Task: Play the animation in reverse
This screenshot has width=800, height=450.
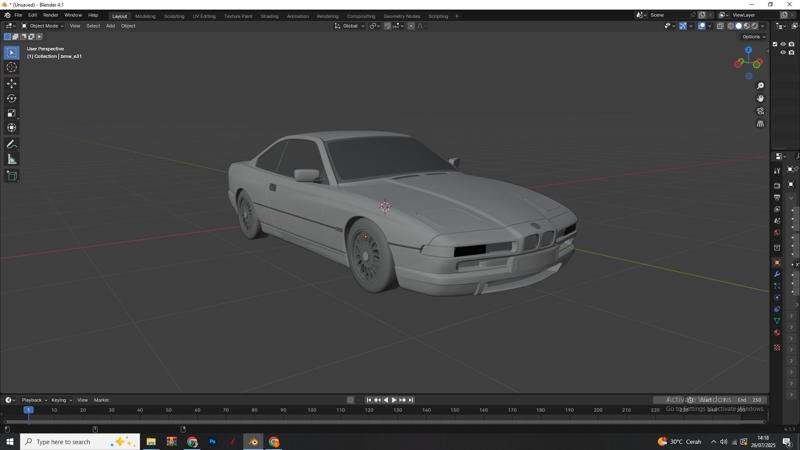Action: 386,400
